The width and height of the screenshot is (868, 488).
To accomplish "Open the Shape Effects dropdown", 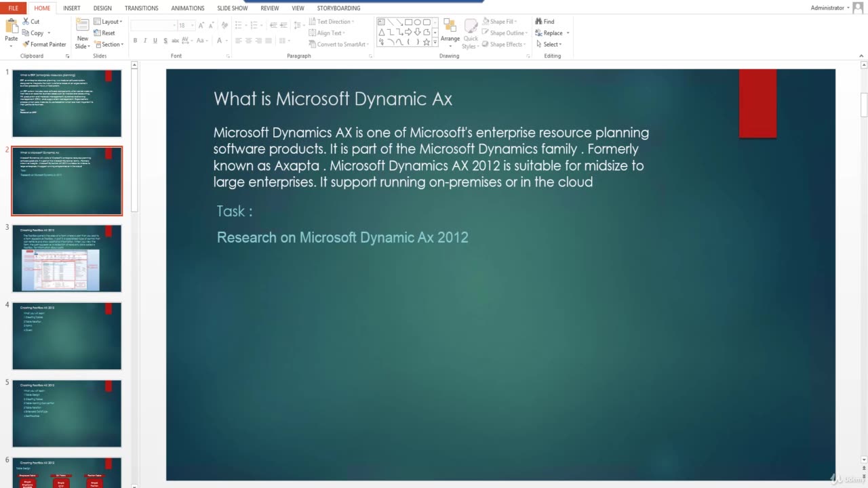I will tap(504, 44).
